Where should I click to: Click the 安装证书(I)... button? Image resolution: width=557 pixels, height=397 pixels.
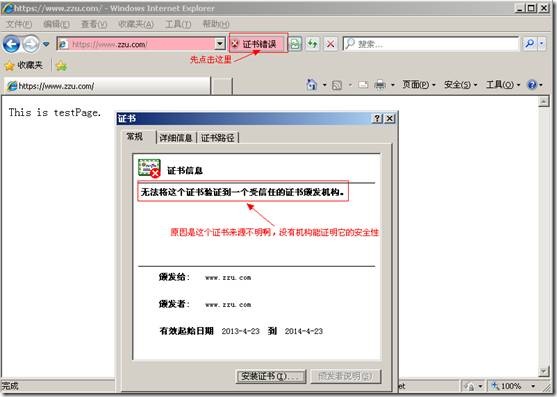coord(271,376)
